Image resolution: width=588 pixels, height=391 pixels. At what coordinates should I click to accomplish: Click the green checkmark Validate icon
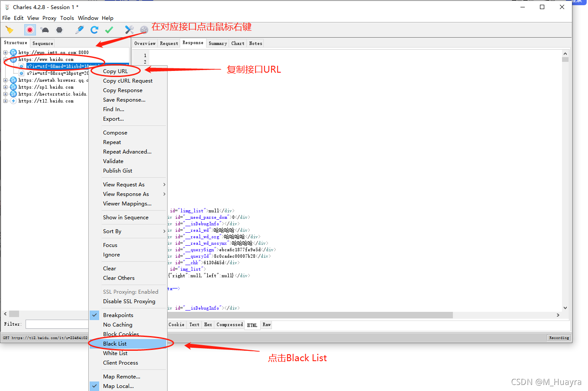(109, 30)
